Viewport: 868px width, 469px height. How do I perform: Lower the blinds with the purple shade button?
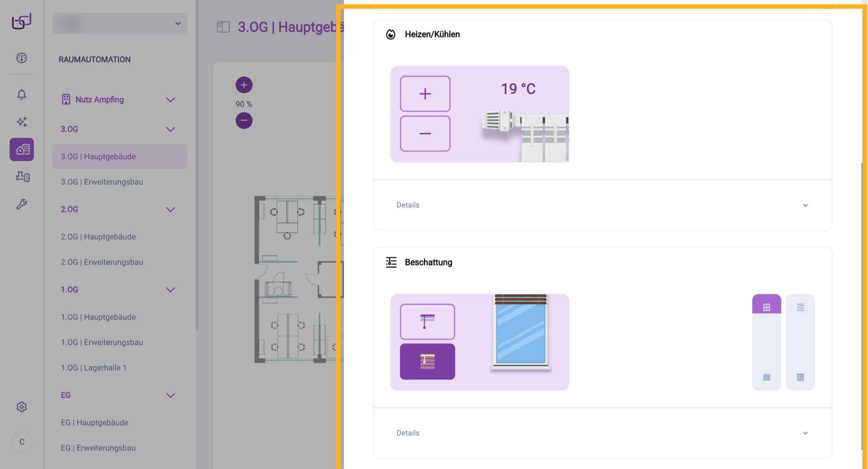click(x=427, y=361)
